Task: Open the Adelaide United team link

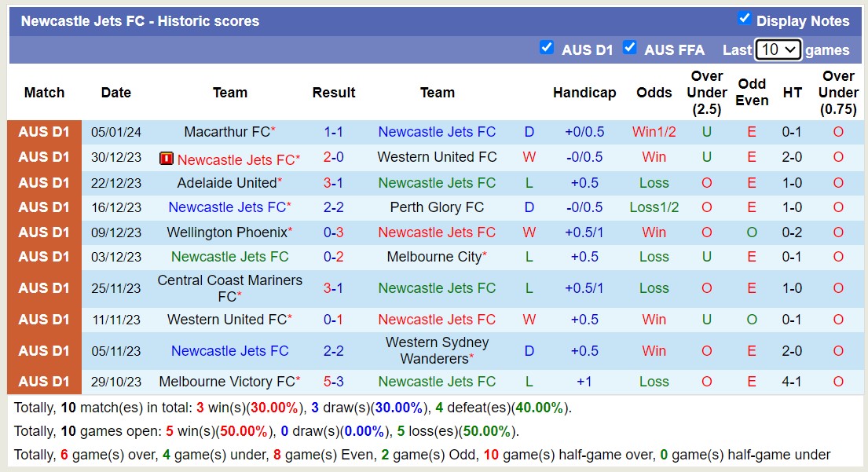Action: 225,183
